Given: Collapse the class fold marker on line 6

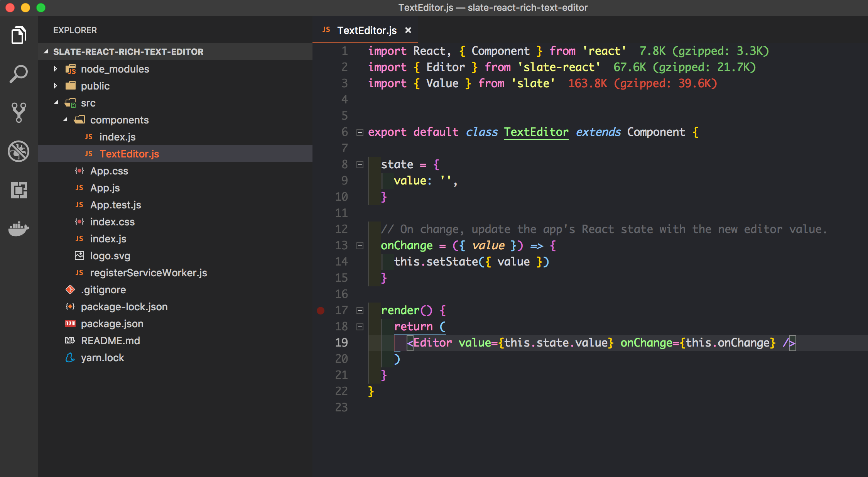Looking at the screenshot, I should point(360,132).
